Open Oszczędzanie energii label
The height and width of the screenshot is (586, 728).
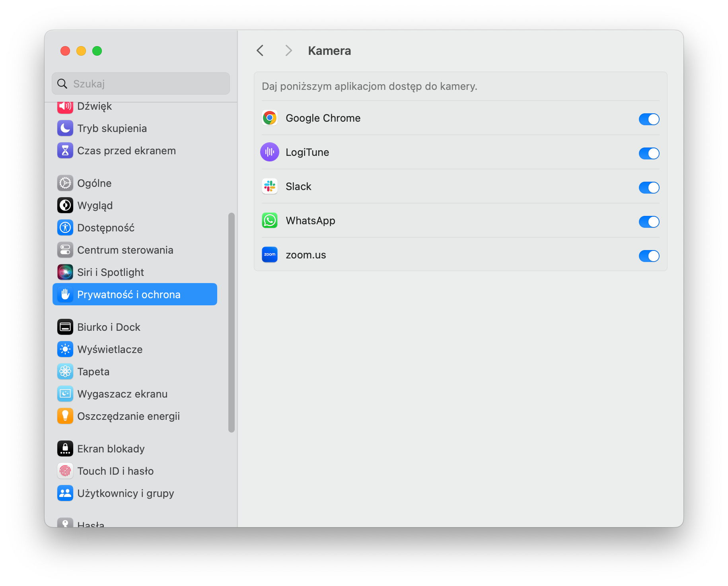click(128, 416)
